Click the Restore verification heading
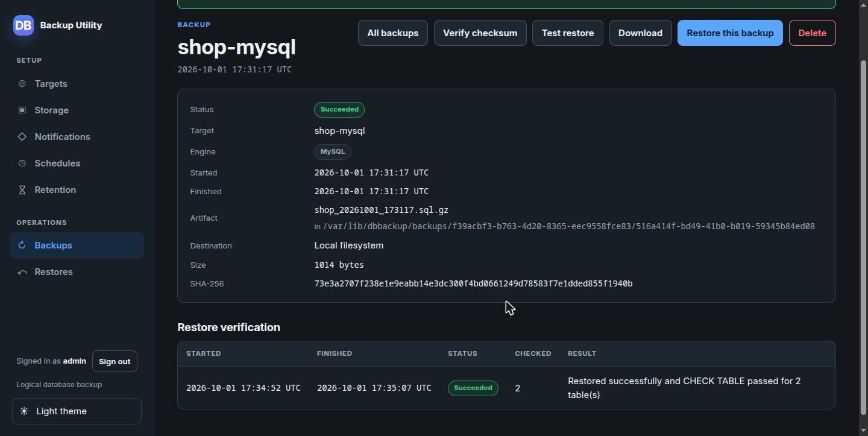Screen dimensions: 868x436 (x=228, y=327)
